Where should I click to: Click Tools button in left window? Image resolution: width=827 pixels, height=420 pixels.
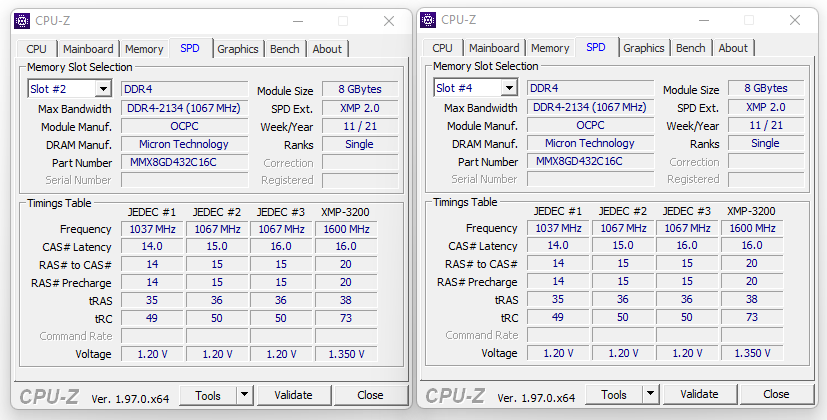coord(208,395)
